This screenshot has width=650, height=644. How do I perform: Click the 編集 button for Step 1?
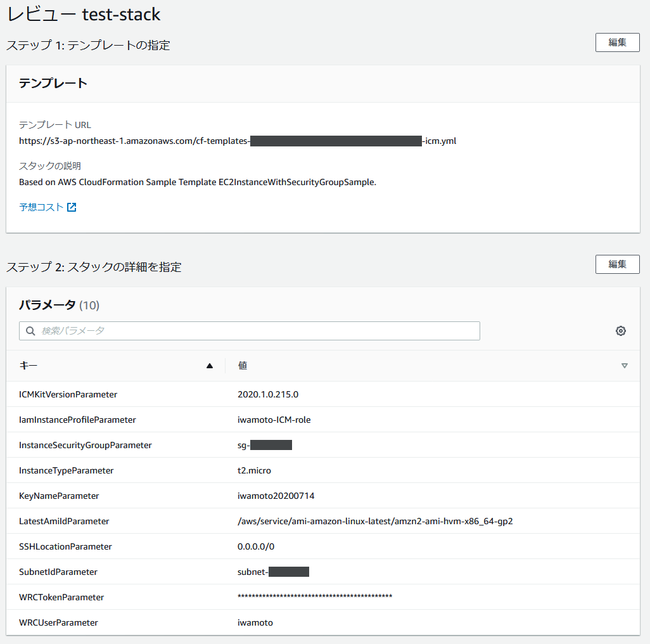click(x=617, y=42)
